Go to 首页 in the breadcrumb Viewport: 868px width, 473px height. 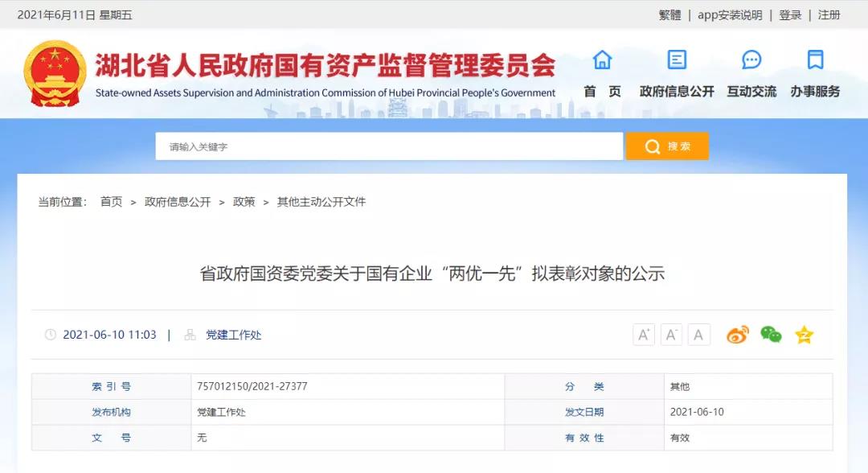[x=111, y=202]
